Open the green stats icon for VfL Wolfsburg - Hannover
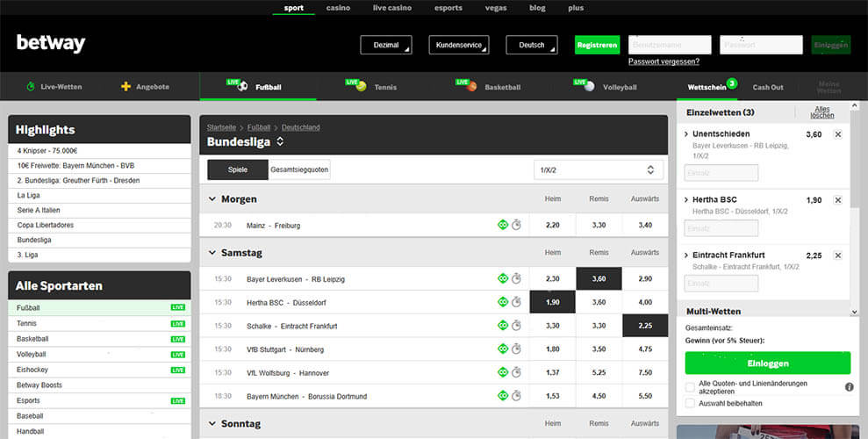Screen dimensions: 868x439 click(503, 372)
